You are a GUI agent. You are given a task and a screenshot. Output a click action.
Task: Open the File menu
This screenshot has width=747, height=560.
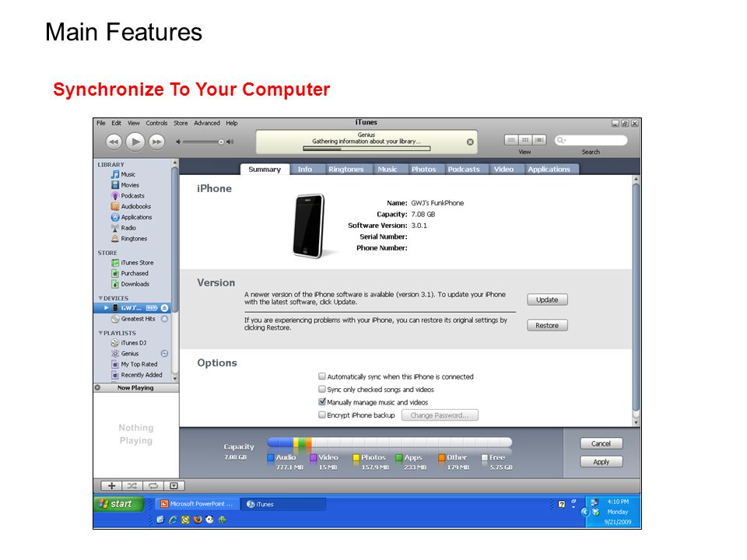pyautogui.click(x=101, y=123)
